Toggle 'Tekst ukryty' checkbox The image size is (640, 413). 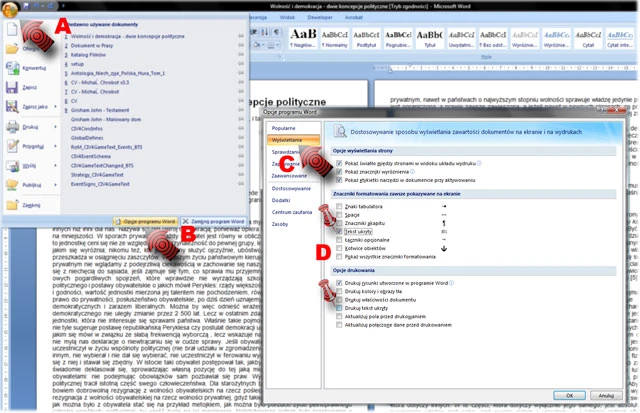pos(339,231)
